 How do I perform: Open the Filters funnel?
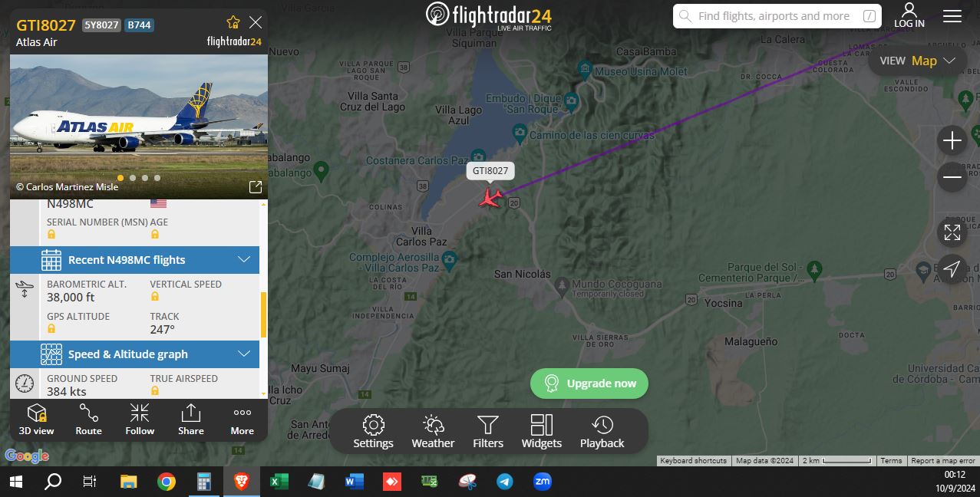488,432
